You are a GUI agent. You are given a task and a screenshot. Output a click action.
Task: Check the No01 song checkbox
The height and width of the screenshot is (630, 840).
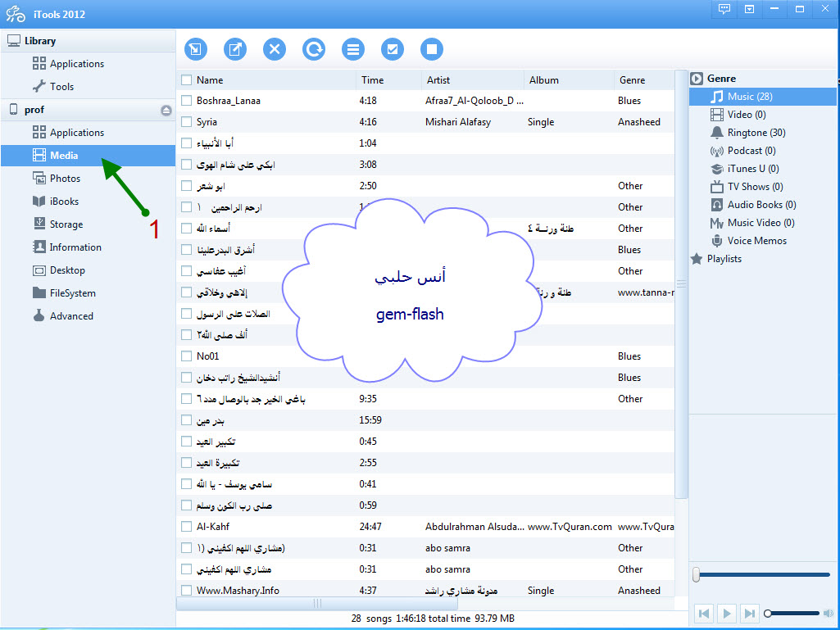click(186, 356)
